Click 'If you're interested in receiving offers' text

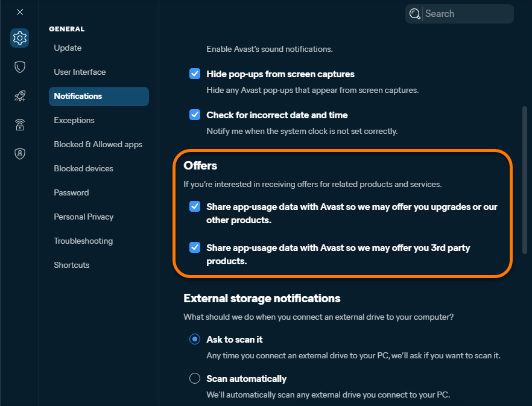pyautogui.click(x=312, y=185)
